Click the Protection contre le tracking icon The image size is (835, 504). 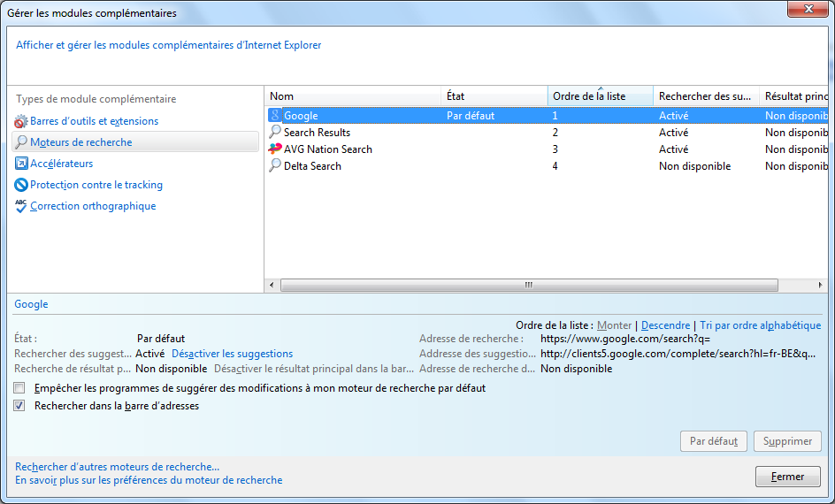(20, 185)
